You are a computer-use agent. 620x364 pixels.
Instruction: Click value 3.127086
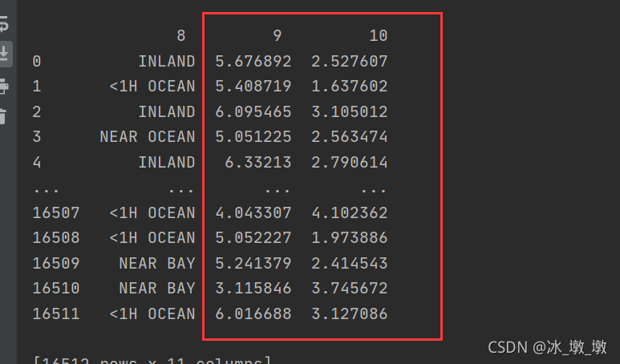[x=350, y=313]
